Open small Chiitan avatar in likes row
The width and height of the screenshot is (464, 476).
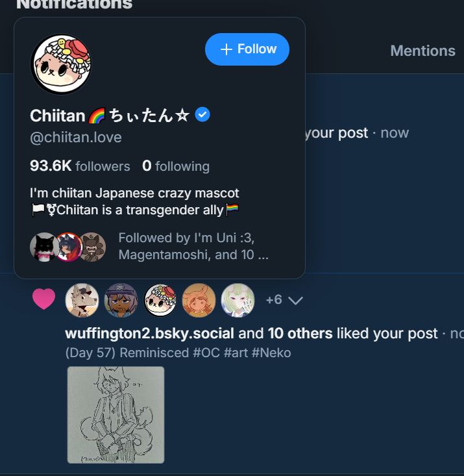160,300
